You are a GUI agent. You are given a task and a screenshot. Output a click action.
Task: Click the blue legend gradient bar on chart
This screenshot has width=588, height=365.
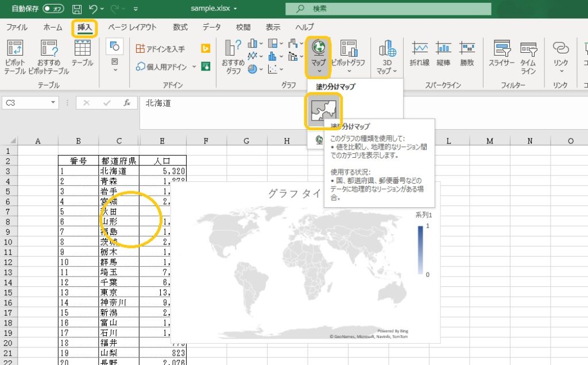(x=420, y=250)
